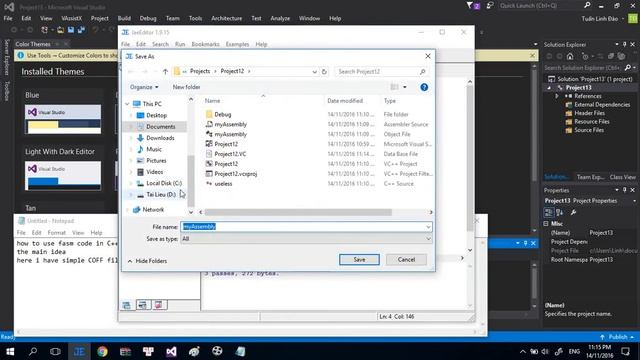The width and height of the screenshot is (640, 360).
Task: Open the Debug menu in Visual Studio
Action: coord(148,18)
